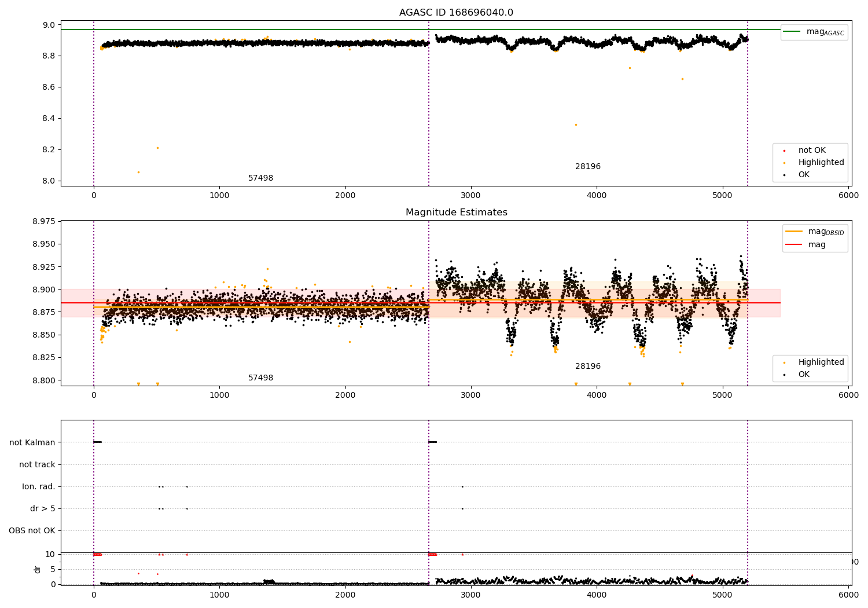Click the orange outlier point near 8.36 in top plot

(576, 124)
